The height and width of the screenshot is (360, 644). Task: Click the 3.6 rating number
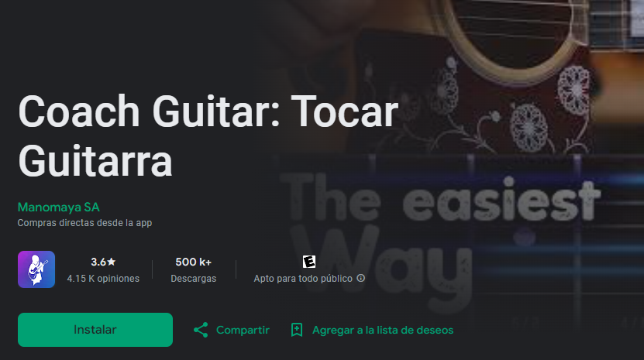pyautogui.click(x=98, y=262)
